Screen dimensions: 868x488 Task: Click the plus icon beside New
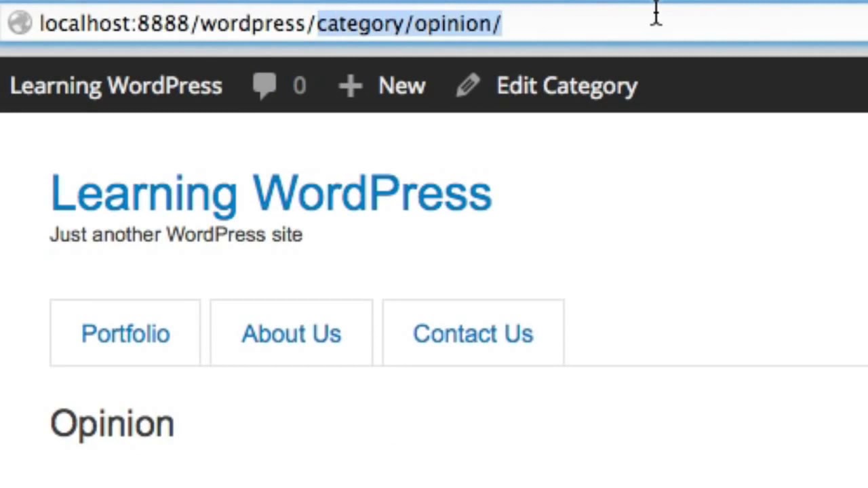coord(350,86)
